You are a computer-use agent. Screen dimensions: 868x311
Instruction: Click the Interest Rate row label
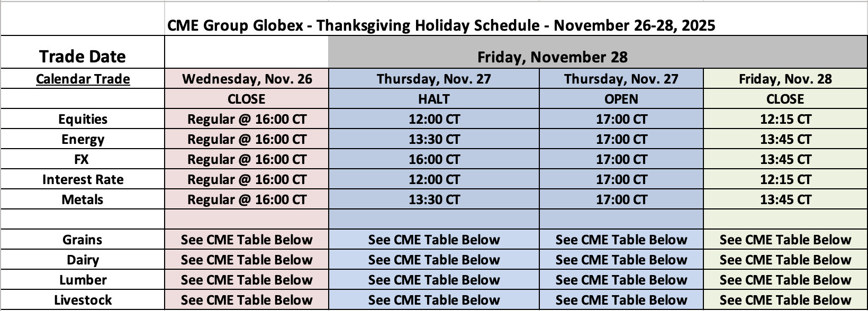pos(83,179)
